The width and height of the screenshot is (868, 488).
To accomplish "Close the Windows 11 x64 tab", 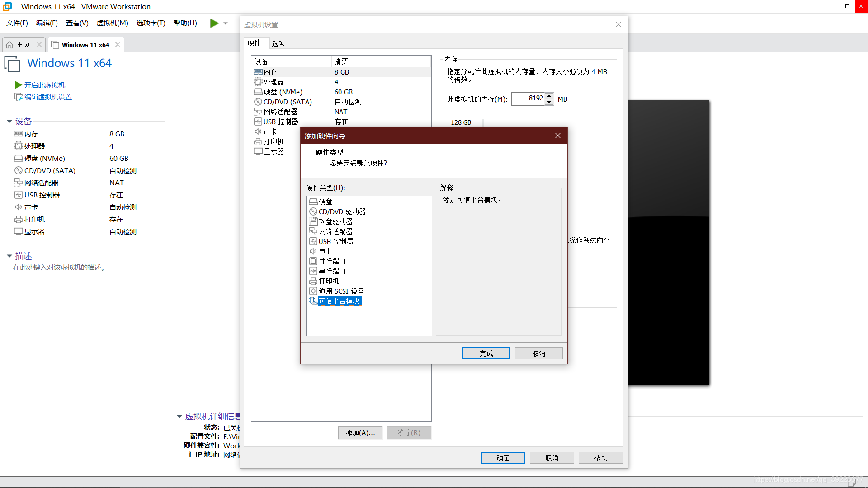I will click(118, 45).
